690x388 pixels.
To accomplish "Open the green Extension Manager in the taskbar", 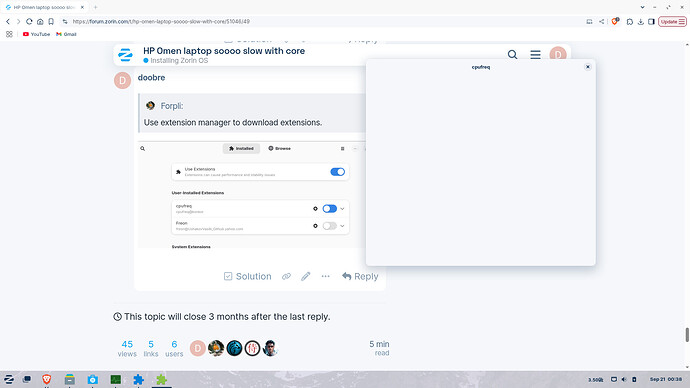I will tap(161, 379).
